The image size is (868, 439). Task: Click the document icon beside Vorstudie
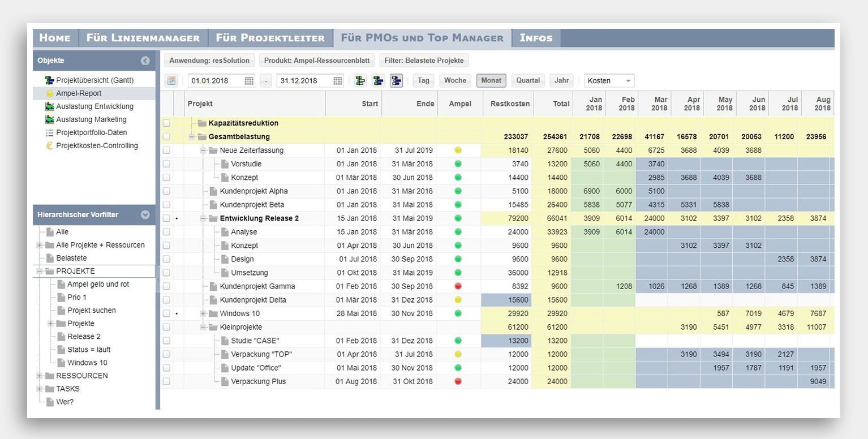pyautogui.click(x=225, y=164)
